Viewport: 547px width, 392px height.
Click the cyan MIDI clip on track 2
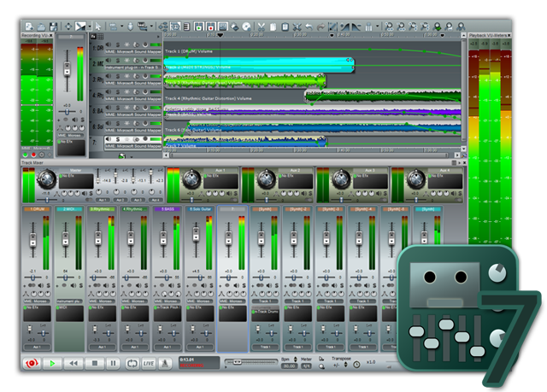pyautogui.click(x=259, y=65)
